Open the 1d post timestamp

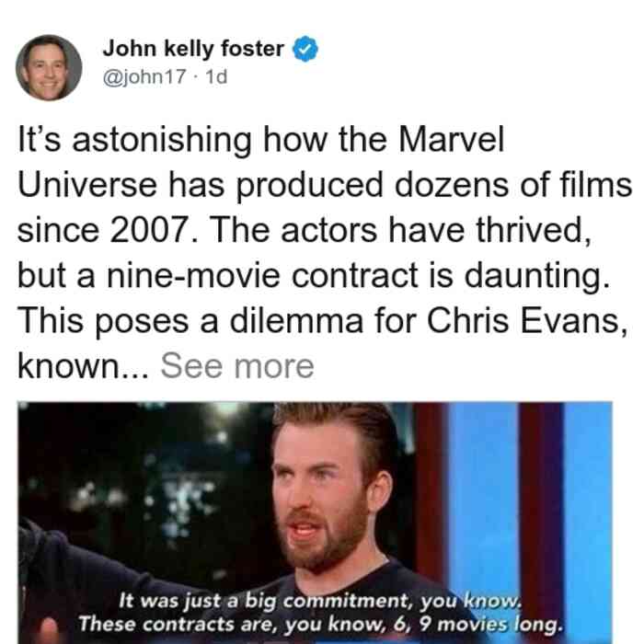216,76
